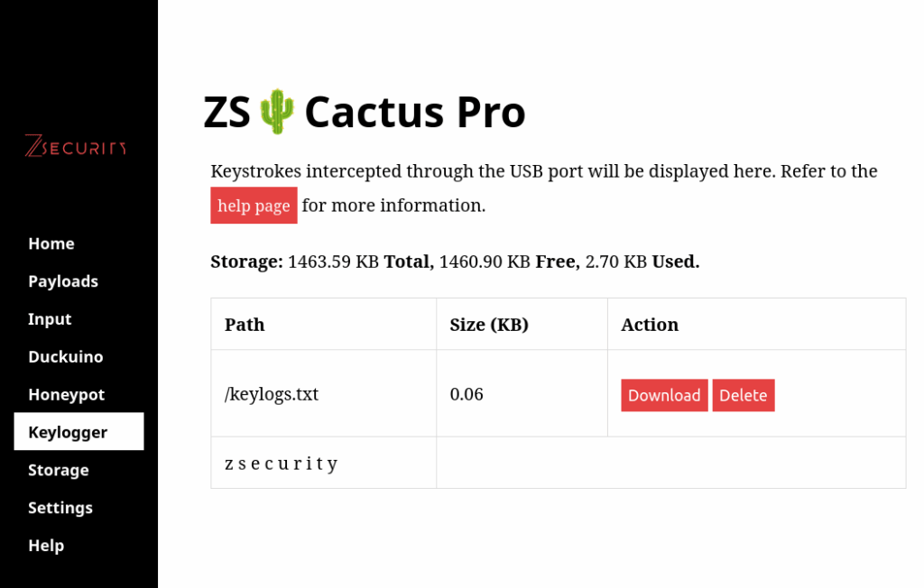Switch to the Honeypot section

(67, 395)
